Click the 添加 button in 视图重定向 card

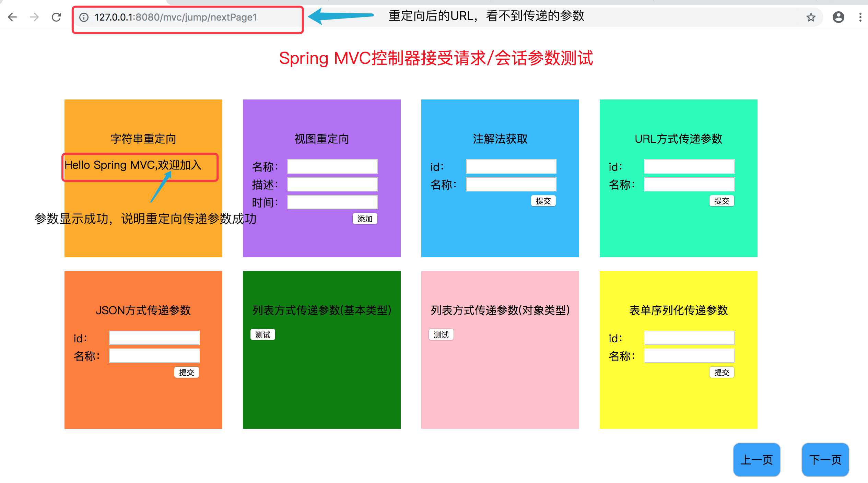365,219
